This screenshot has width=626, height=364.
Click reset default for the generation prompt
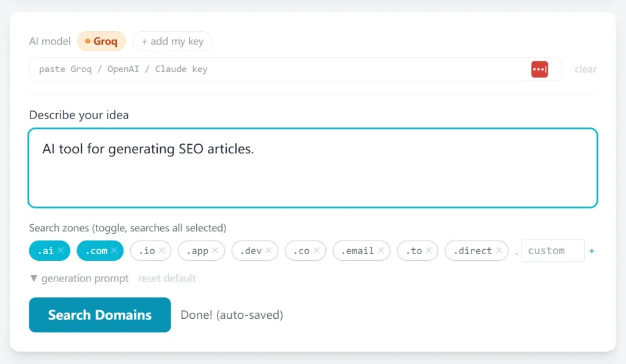coord(167,278)
